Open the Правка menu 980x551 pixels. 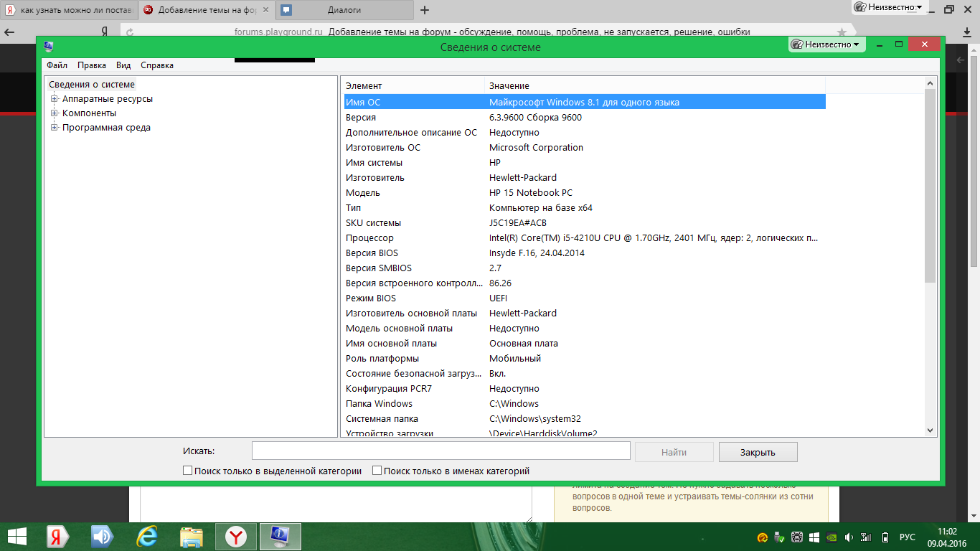coord(92,65)
